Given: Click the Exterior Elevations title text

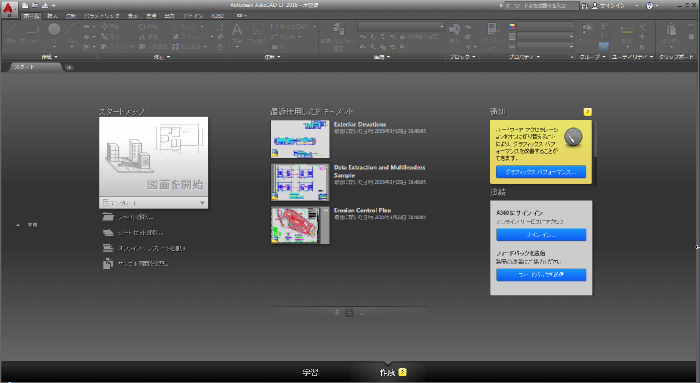Looking at the screenshot, I should [x=360, y=125].
